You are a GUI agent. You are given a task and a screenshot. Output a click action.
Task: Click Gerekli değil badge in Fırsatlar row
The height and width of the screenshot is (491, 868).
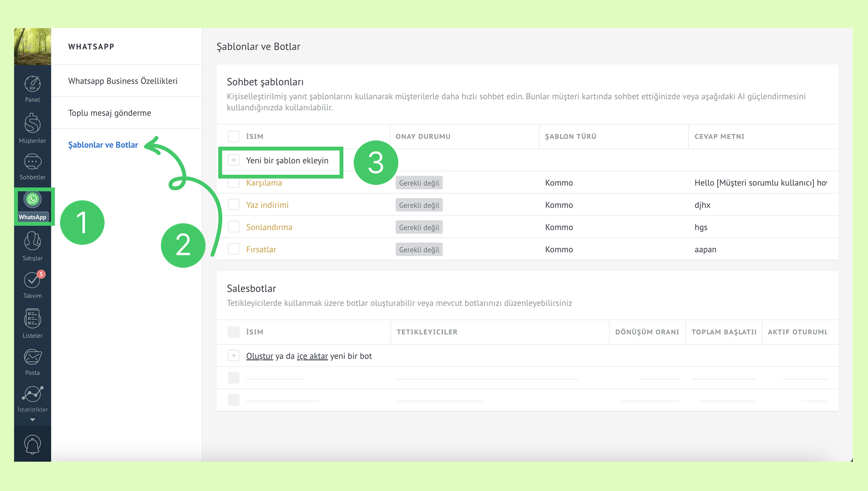[x=419, y=250]
